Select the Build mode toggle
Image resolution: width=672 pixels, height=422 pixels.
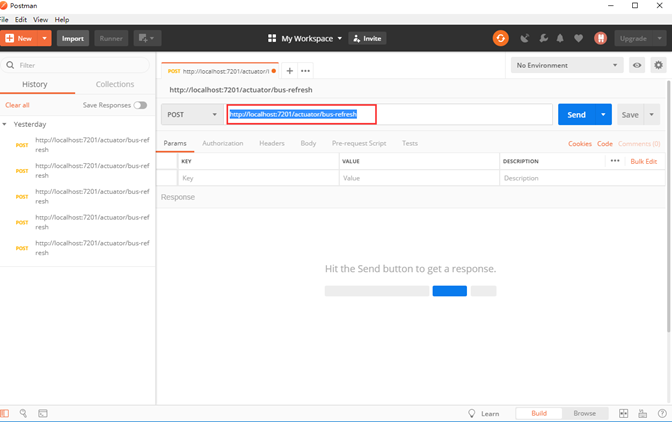tap(539, 413)
